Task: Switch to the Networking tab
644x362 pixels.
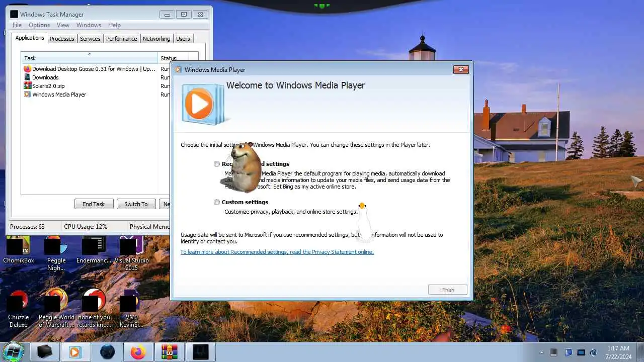Action: (156, 39)
